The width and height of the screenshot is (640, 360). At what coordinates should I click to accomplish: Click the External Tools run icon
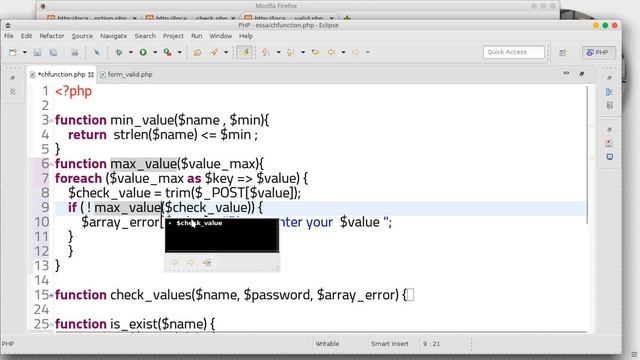[x=167, y=52]
